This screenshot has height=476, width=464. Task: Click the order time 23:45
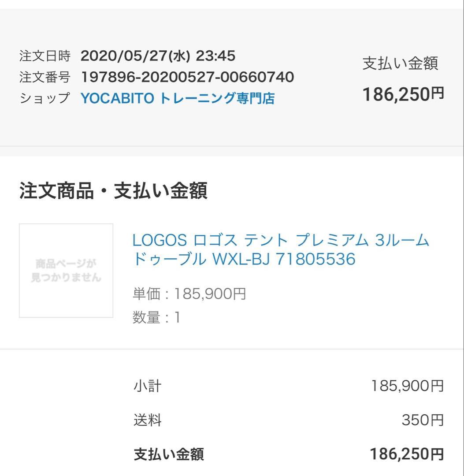point(215,56)
